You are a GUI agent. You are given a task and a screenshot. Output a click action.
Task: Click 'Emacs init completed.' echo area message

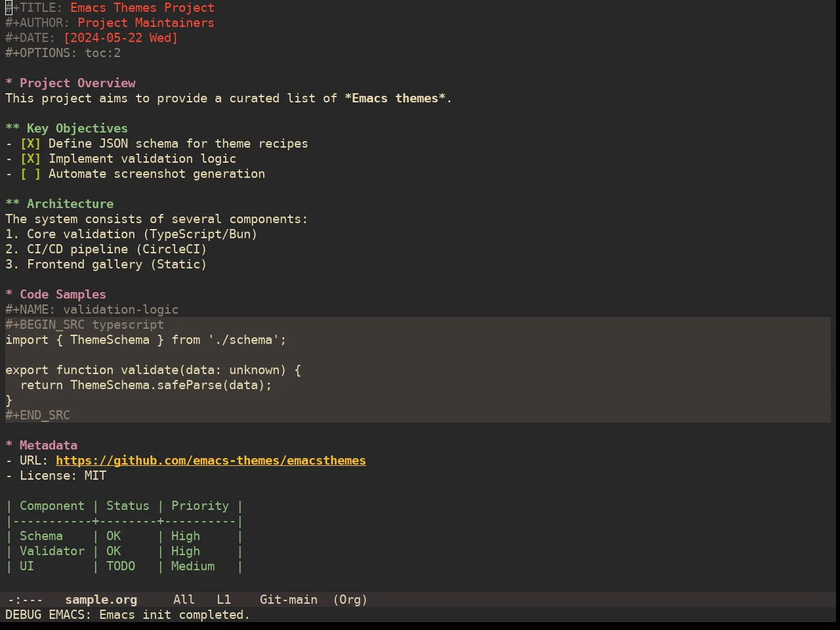coord(175,615)
